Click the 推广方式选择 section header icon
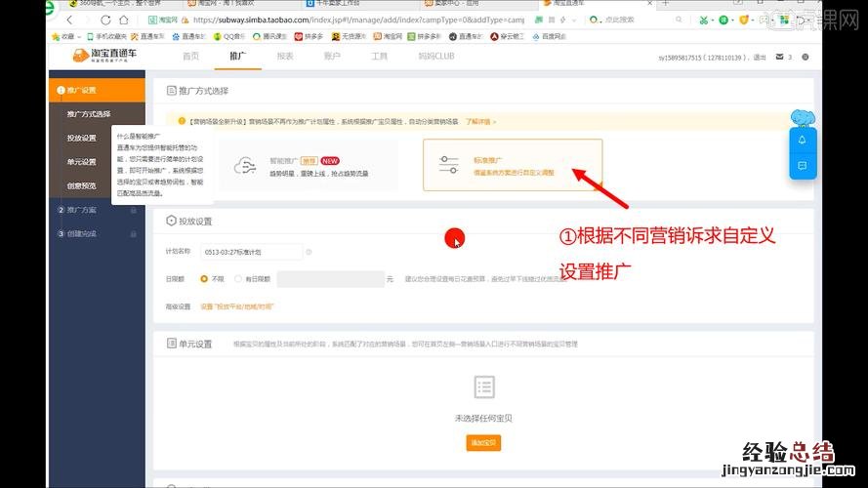Screen dimensions: 868x488 coord(172,90)
